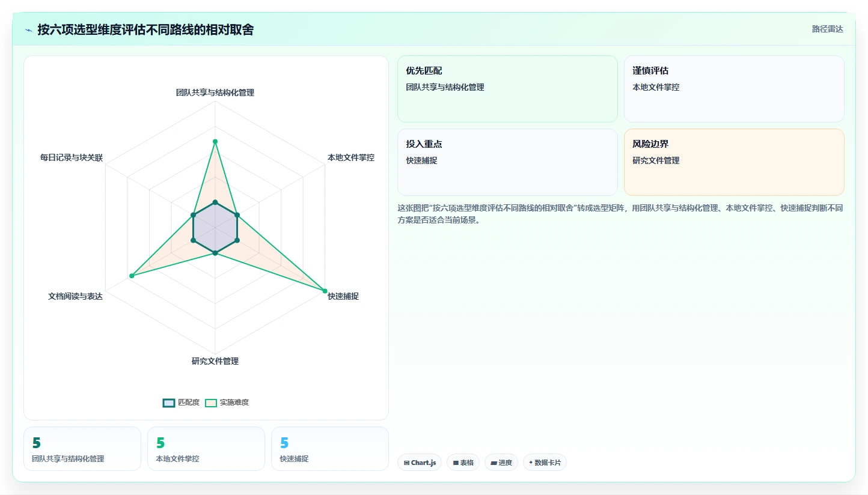The height and width of the screenshot is (495, 868).
Task: Click the stat card showing 5 团队共享与结构化管理
Action: click(x=82, y=449)
